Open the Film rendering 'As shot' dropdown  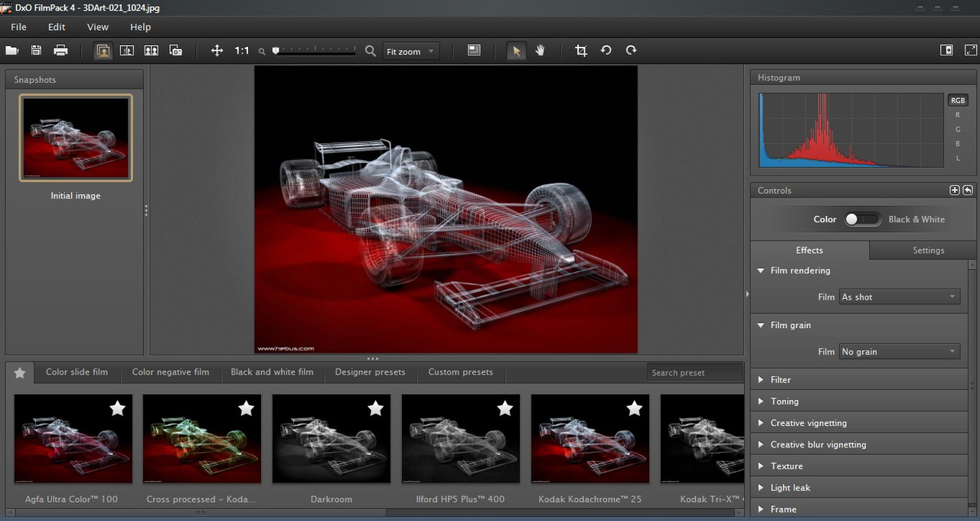900,297
